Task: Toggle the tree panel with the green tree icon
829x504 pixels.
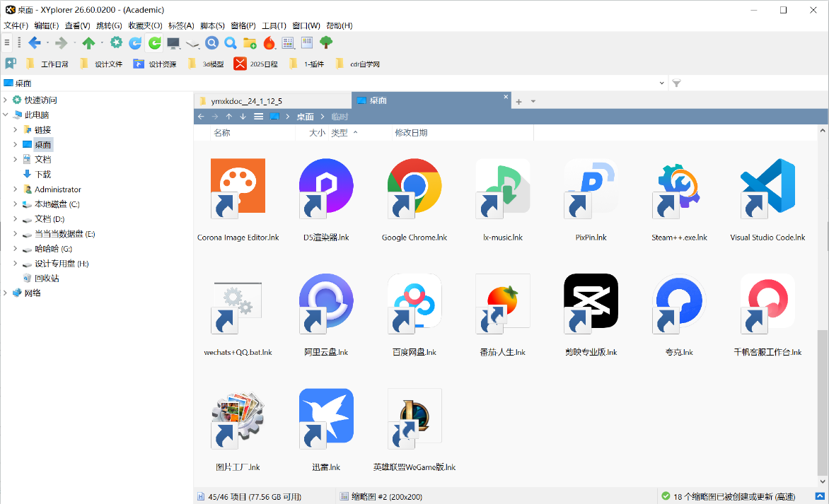Action: (x=326, y=43)
